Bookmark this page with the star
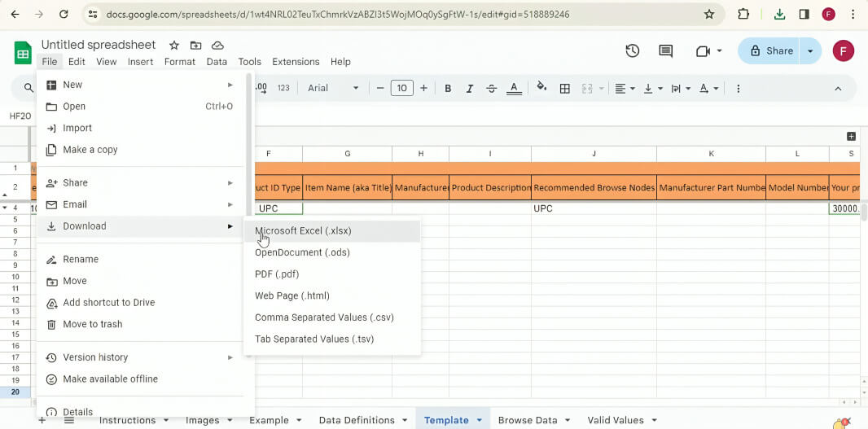868x429 pixels. tap(708, 15)
